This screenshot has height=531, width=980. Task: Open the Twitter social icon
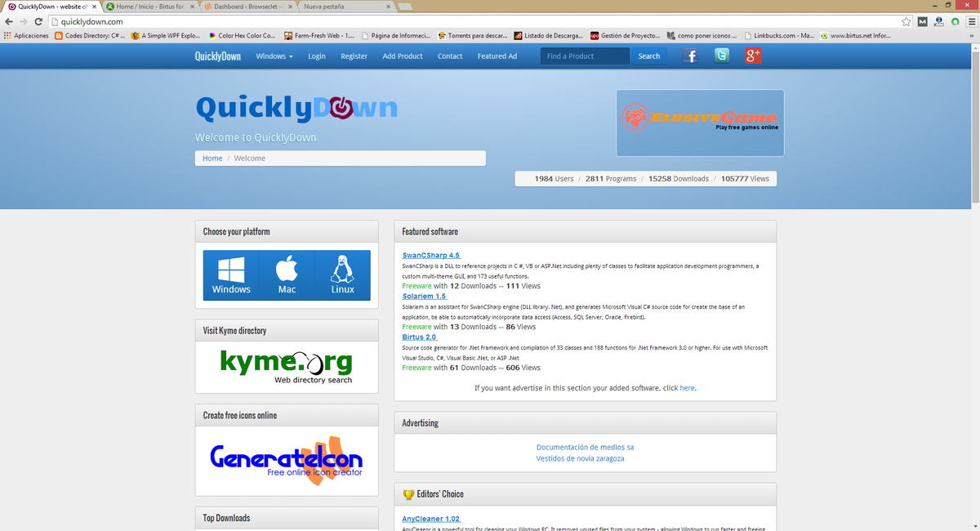721,56
